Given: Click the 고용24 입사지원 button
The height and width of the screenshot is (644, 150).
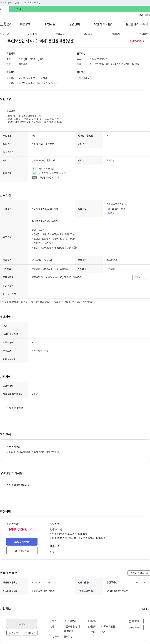Looking at the screenshot, I should pos(22,542).
